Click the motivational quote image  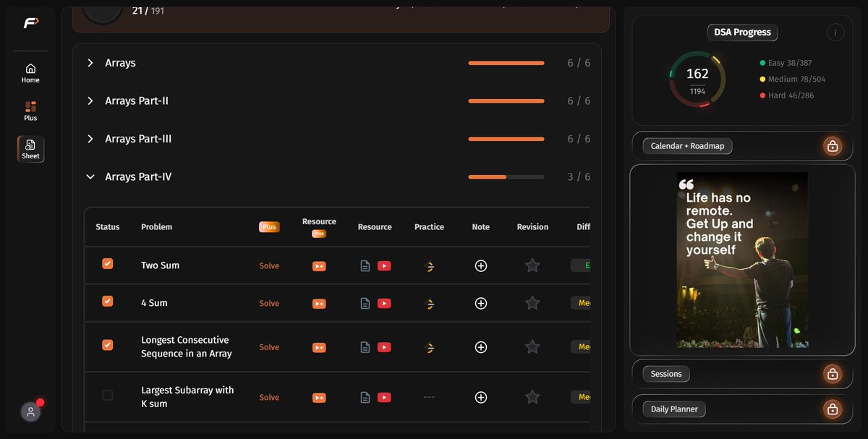742,260
